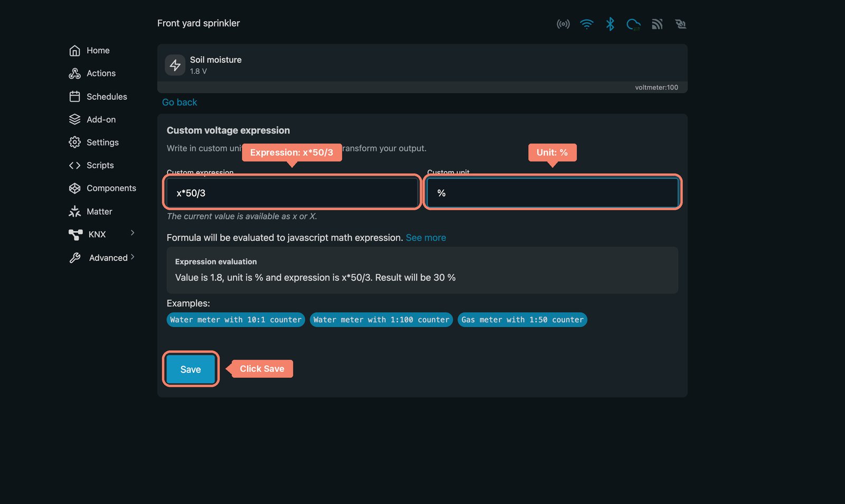Click the Go back link

tap(180, 102)
